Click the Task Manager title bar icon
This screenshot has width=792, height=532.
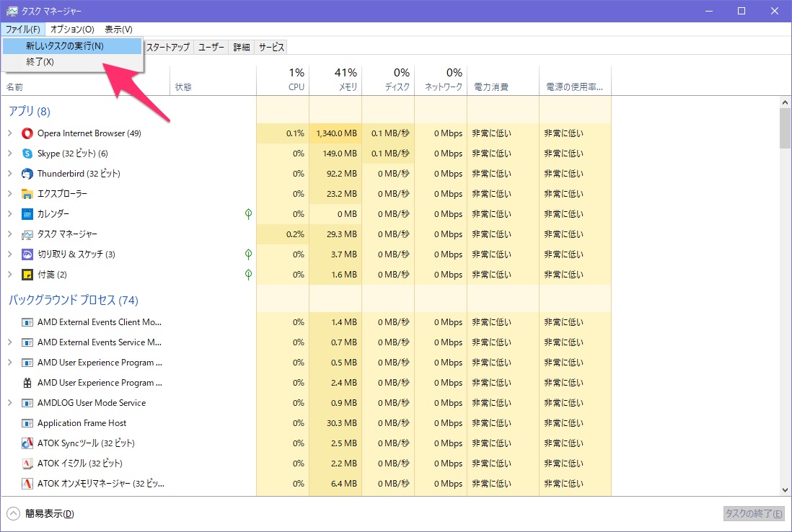[x=12, y=11]
